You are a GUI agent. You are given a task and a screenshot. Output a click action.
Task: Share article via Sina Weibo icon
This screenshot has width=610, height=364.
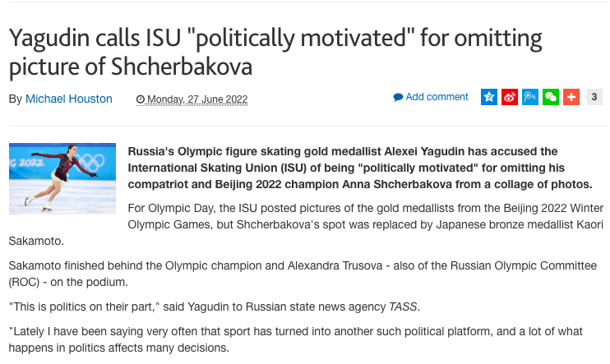point(510,97)
